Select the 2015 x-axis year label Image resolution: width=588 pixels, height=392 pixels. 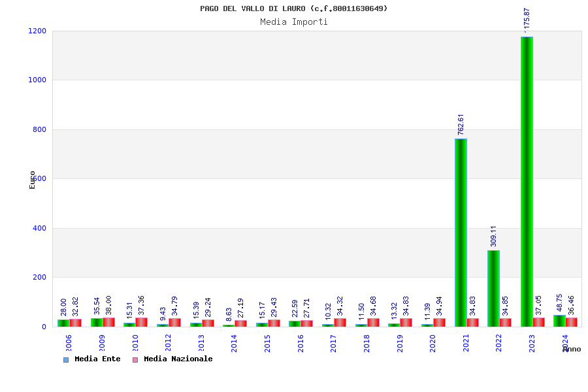267,343
